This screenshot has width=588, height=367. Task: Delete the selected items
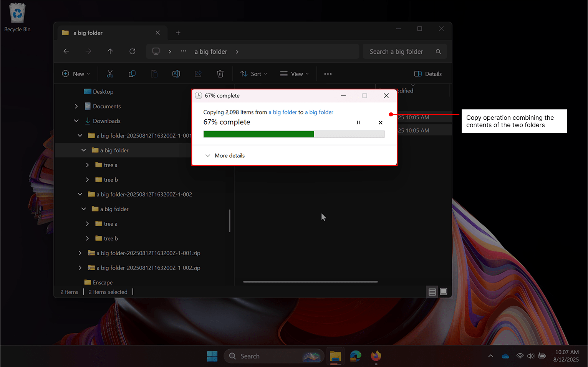[220, 73]
